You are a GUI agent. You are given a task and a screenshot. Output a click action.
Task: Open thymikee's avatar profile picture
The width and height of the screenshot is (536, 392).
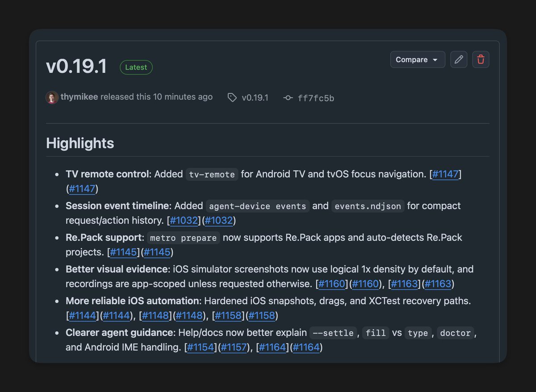click(x=52, y=97)
